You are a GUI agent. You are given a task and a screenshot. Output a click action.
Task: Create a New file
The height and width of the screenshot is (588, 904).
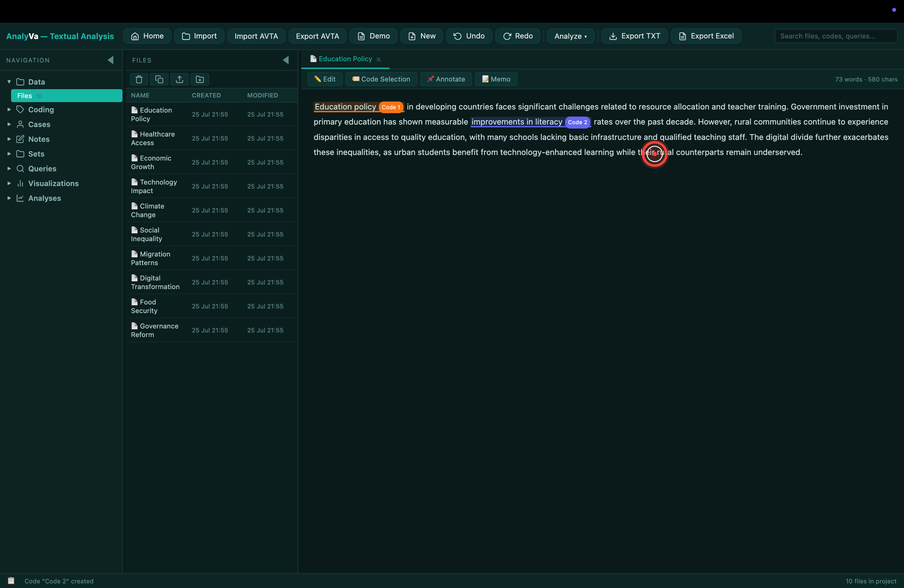(x=422, y=36)
